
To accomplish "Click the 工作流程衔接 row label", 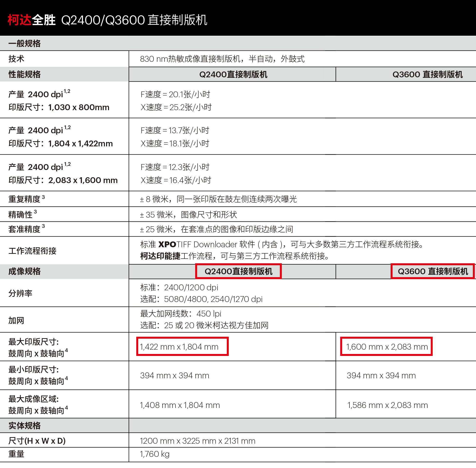I will pos(32,251).
